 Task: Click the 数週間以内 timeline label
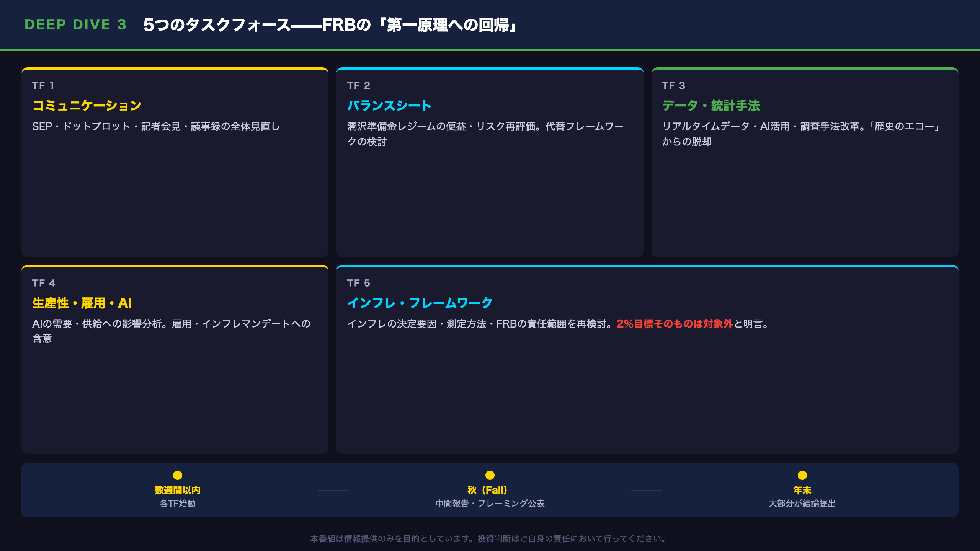tap(178, 490)
